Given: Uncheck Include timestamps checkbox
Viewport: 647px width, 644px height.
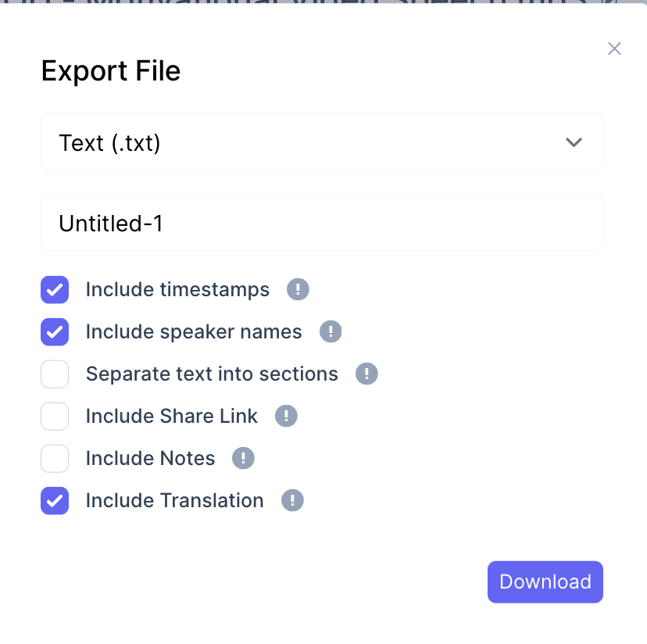Looking at the screenshot, I should (x=55, y=290).
